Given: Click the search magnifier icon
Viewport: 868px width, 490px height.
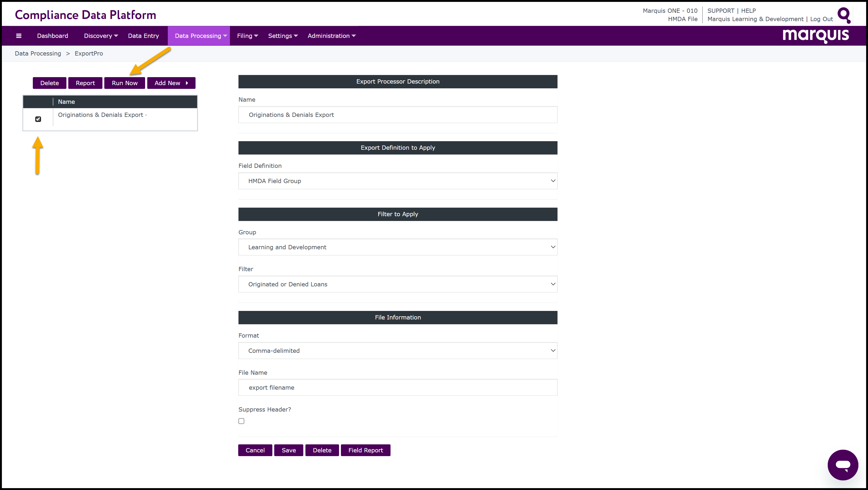Looking at the screenshot, I should click(x=844, y=15).
